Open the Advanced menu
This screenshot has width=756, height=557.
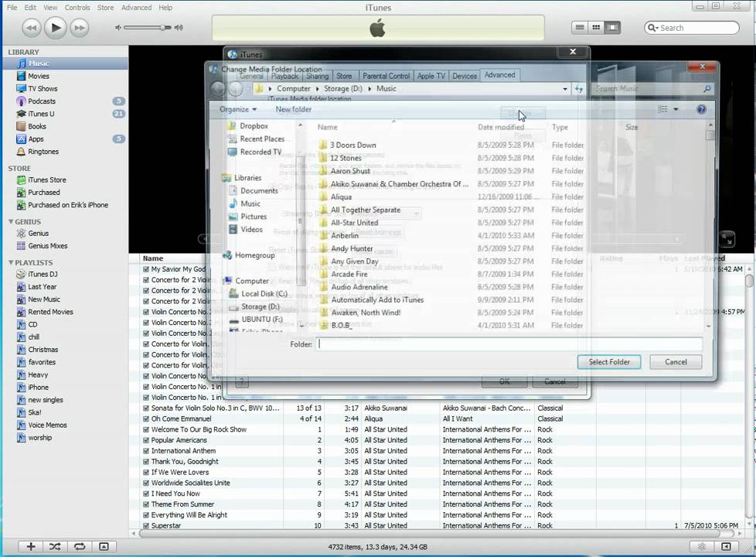[x=136, y=7]
